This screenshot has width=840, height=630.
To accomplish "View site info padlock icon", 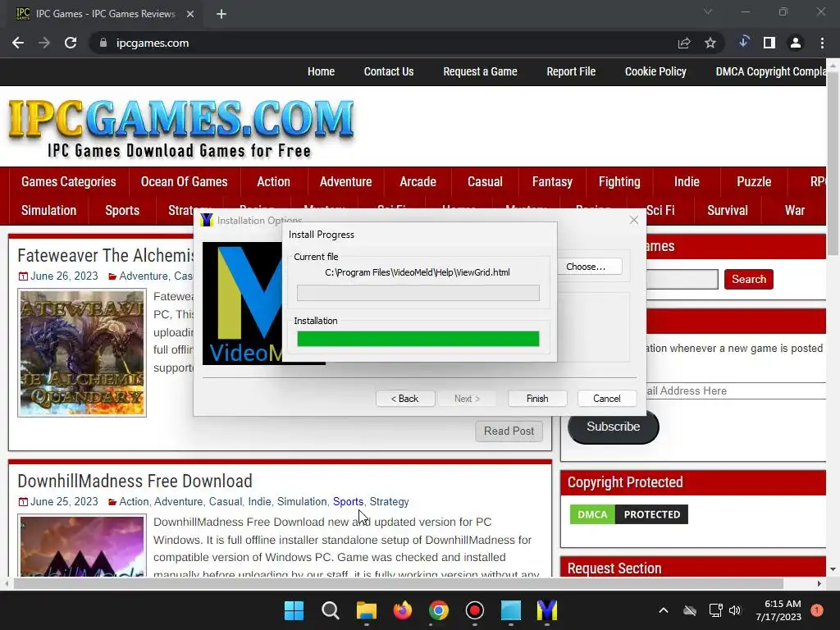I will point(103,43).
